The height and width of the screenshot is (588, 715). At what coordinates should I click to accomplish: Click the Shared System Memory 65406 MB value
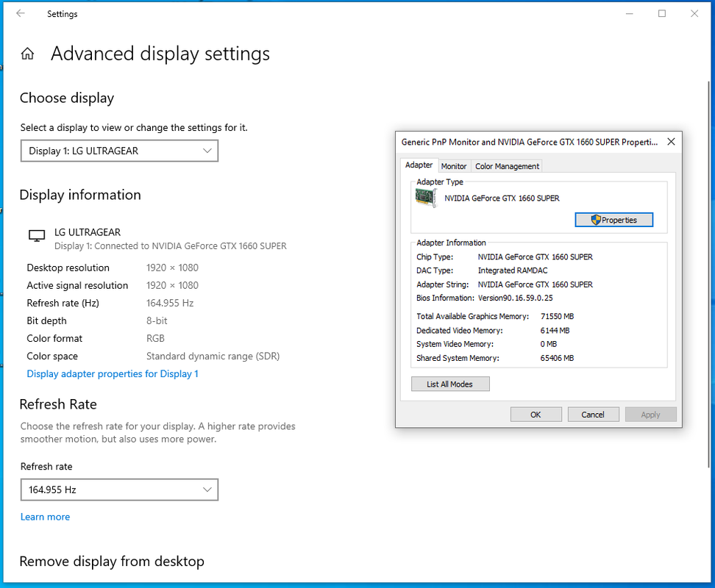[558, 358]
